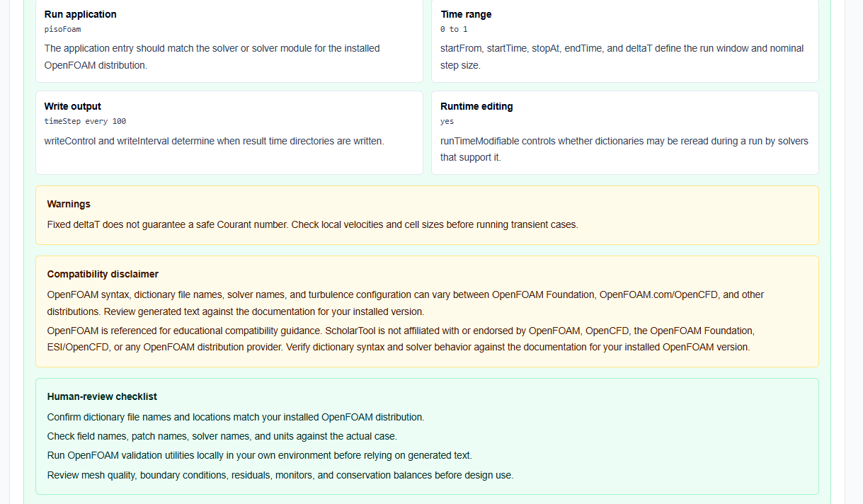This screenshot has height=504, width=863.
Task: Click description 'startFrom, startTime, stopAt, endTime, and deltaT'
Action: click(x=622, y=57)
